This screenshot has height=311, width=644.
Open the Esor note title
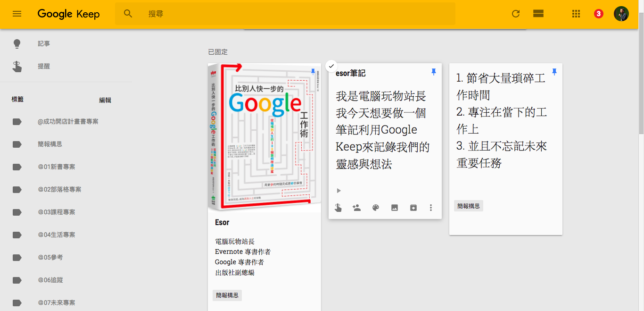222,222
